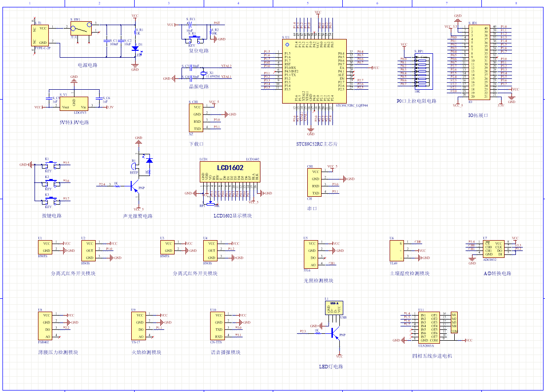Viewport: 545px width, 392px height.
Task: Select the PNP transistor in alarm circuit
Action: click(135, 186)
